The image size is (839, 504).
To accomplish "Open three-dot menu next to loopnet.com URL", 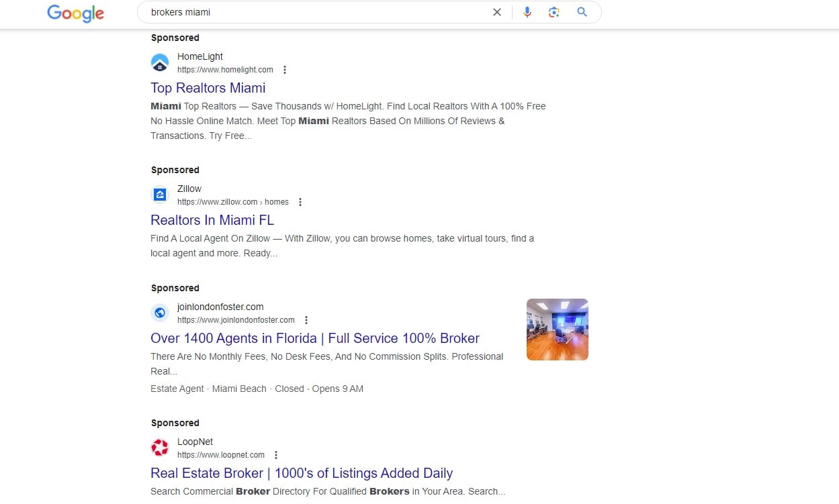I will point(276,455).
